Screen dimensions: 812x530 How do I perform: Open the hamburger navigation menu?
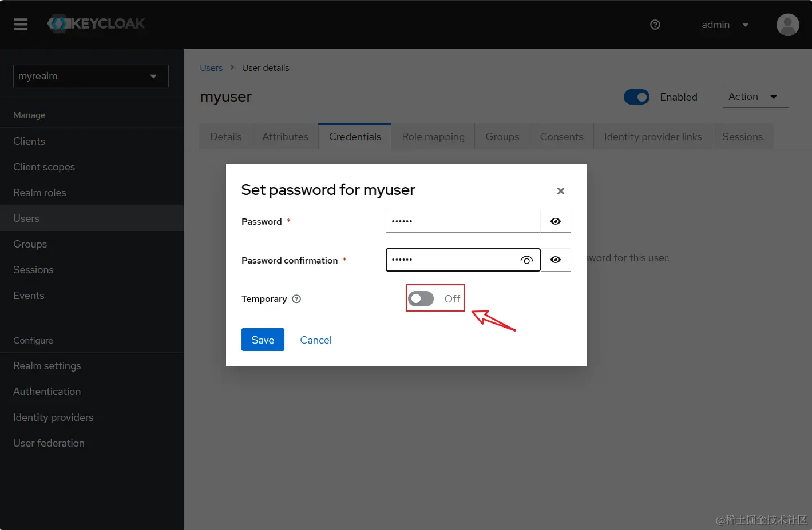(21, 24)
